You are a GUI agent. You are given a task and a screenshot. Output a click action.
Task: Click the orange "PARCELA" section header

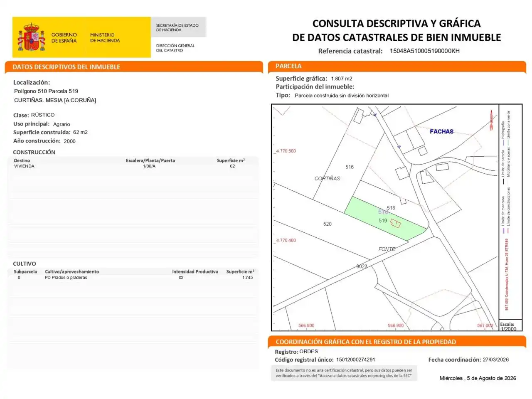[x=288, y=66]
